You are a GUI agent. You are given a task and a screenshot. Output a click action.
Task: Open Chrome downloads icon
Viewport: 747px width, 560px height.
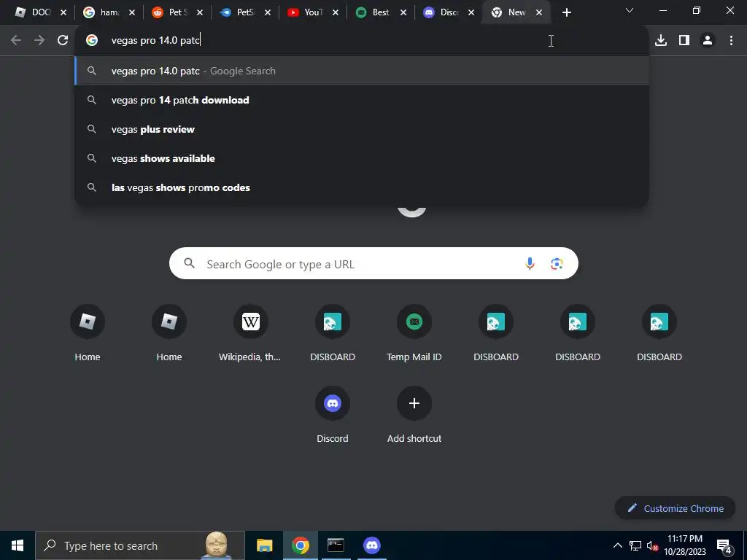tap(661, 41)
